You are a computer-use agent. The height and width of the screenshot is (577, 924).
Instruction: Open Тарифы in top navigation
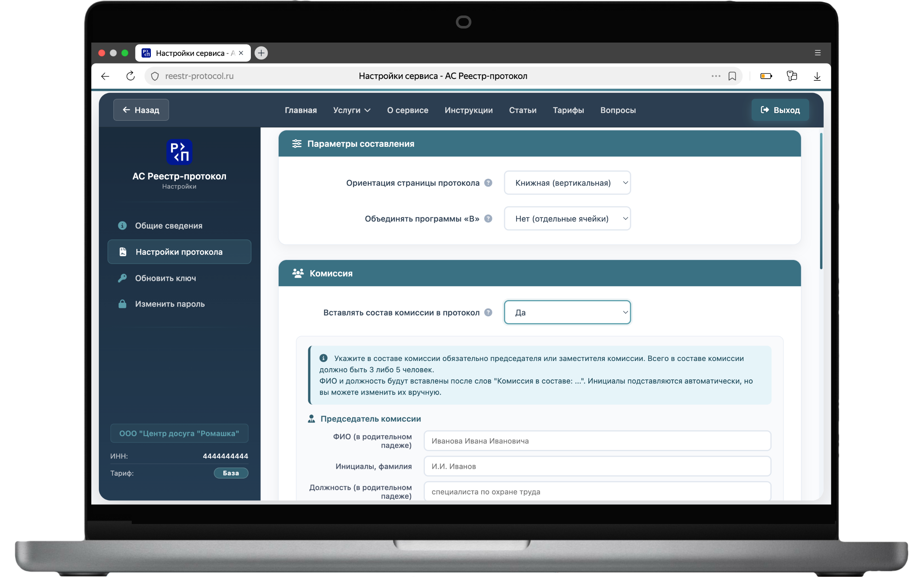568,110
